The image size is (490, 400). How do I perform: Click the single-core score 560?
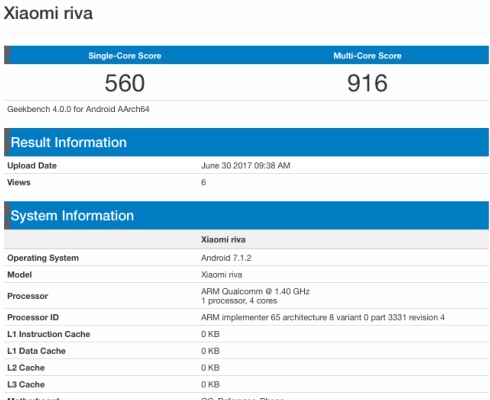125,83
